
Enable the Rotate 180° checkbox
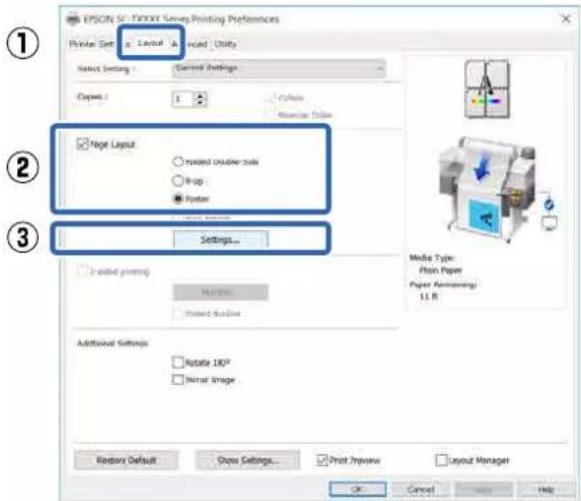click(x=178, y=362)
